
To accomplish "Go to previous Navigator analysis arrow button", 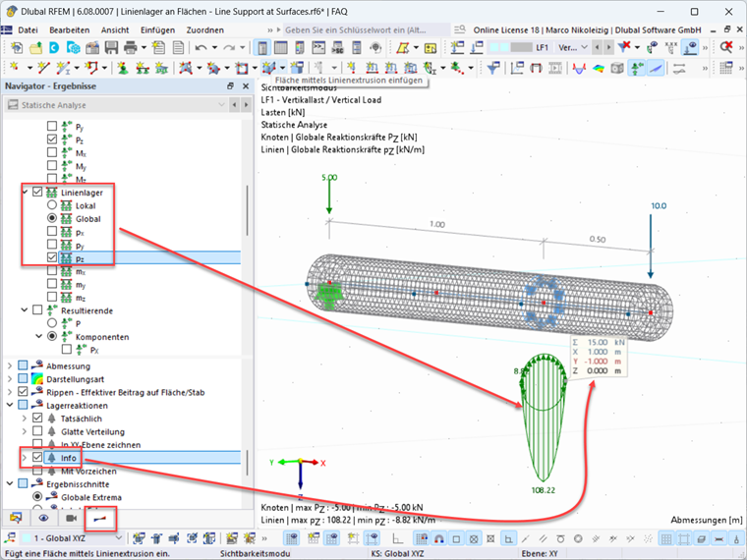I will point(234,105).
